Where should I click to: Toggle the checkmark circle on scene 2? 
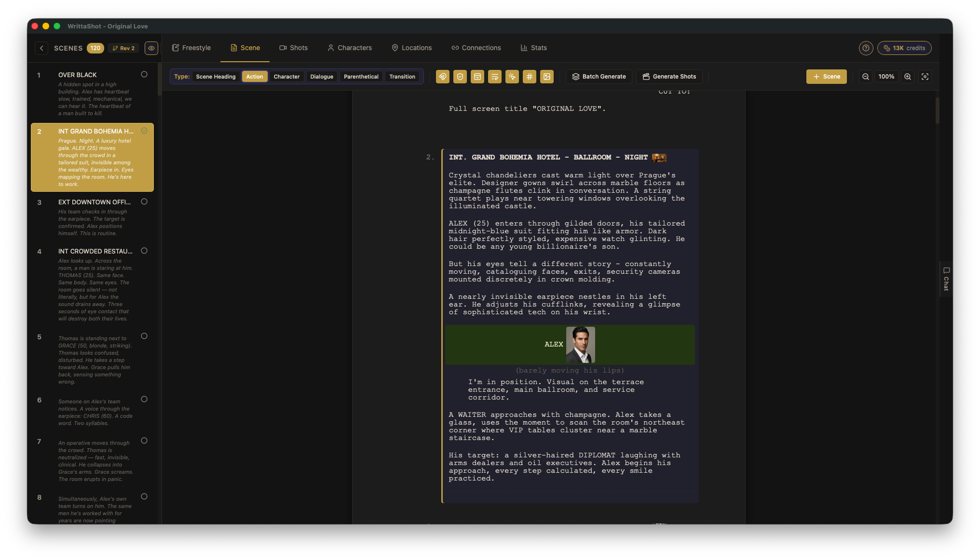click(x=144, y=131)
